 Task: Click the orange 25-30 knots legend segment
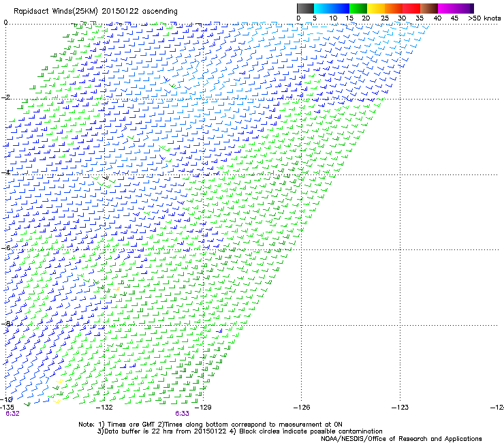pyautogui.click(x=394, y=8)
